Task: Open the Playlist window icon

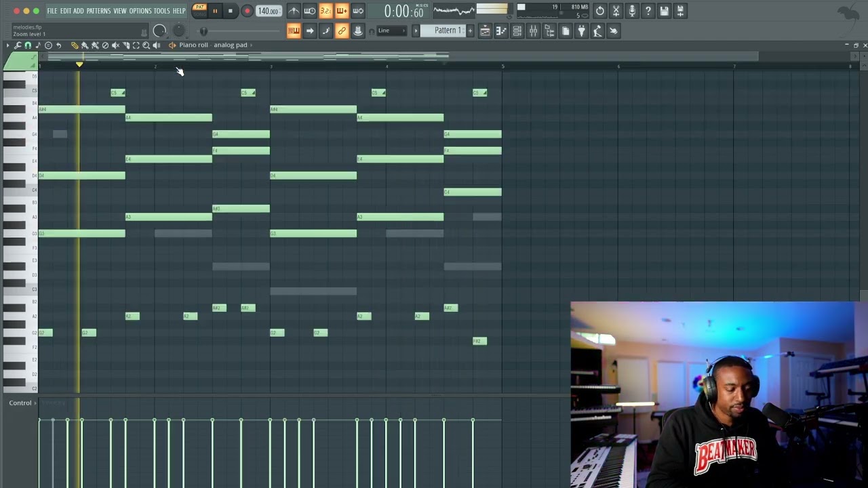Action: (485, 30)
